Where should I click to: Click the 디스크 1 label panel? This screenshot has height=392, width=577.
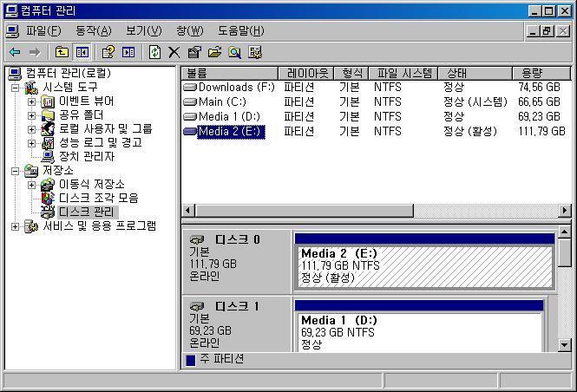pos(237,324)
